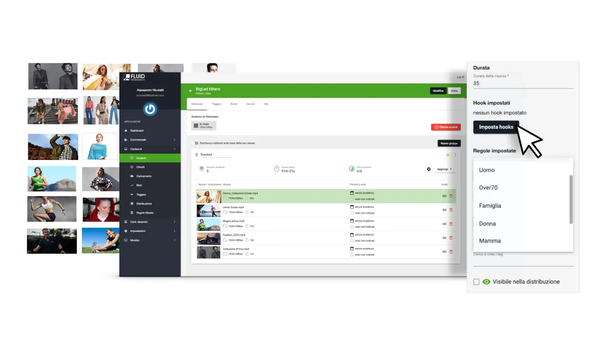Click the back arrow beside BigLed Milano

190,90
